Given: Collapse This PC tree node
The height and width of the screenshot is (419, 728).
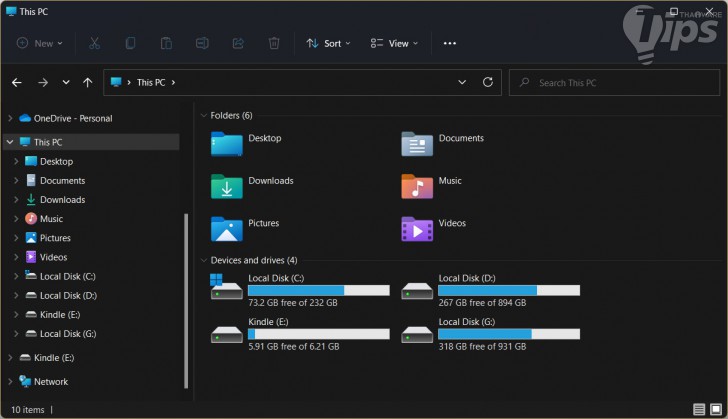Looking at the screenshot, I should point(10,142).
